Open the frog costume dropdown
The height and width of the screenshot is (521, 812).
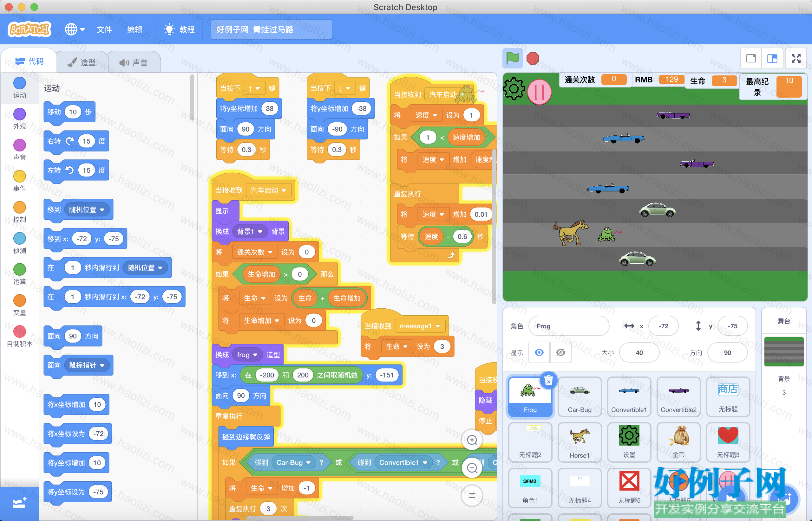click(247, 355)
